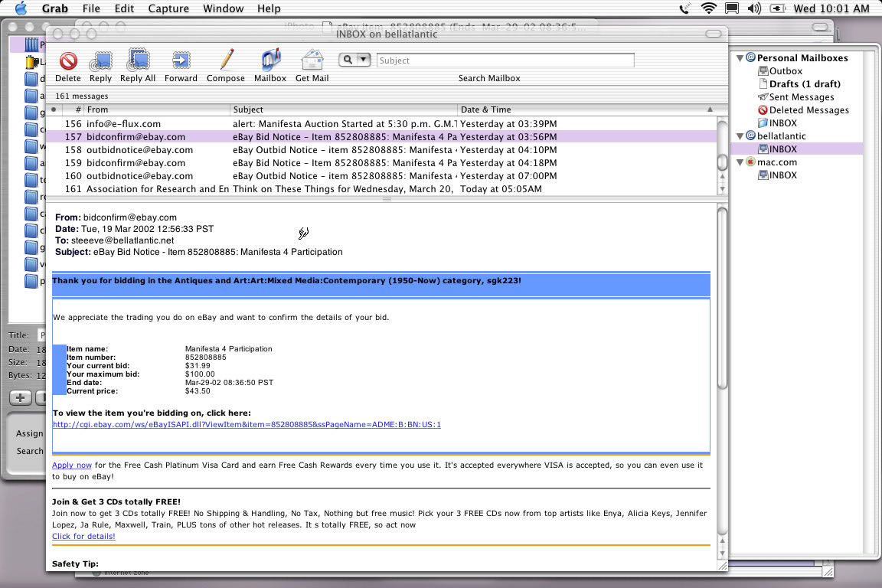882x588 pixels.
Task: Click the message body scroll down arrow
Action: coord(722,554)
